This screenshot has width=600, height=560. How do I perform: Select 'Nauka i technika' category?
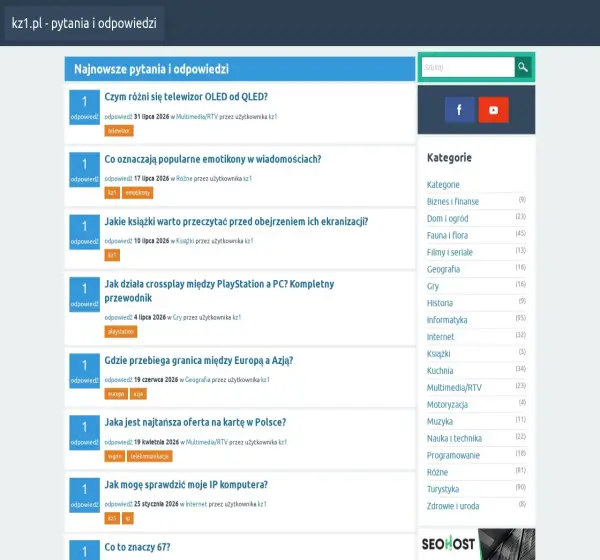tap(454, 439)
